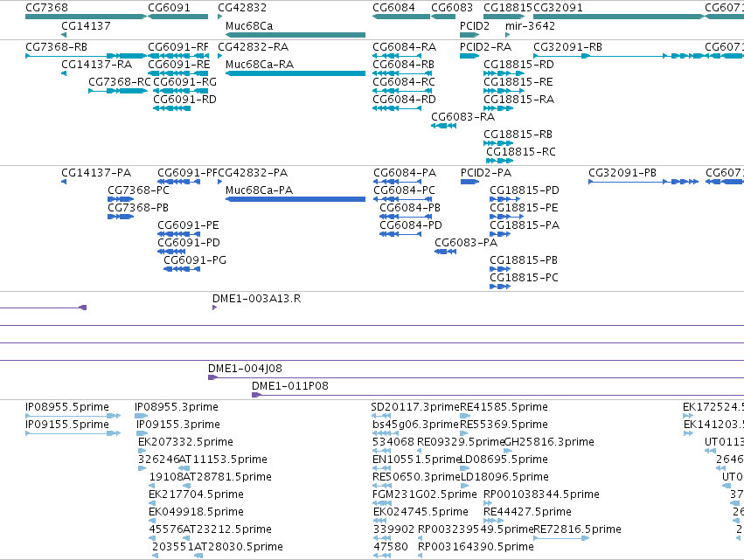The height and width of the screenshot is (560, 744).
Task: Click EST RP001038344.5prime
Action: pyautogui.click(x=541, y=494)
